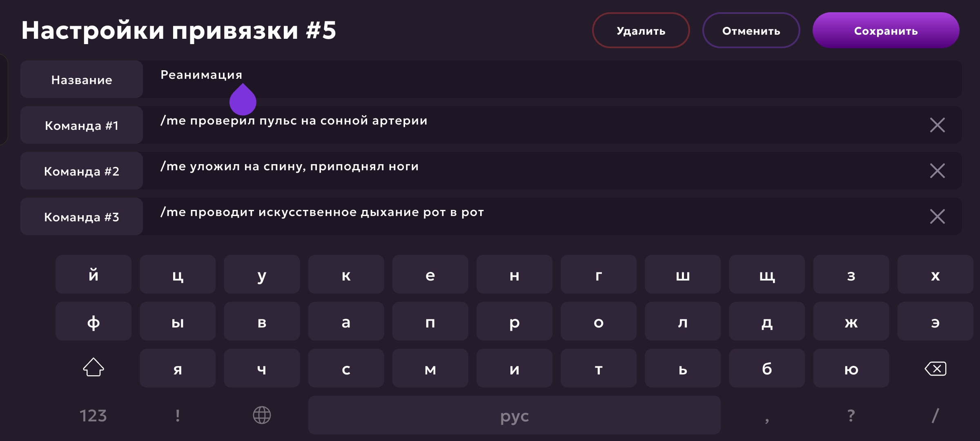Tap the purple text cursor handle

(x=243, y=100)
